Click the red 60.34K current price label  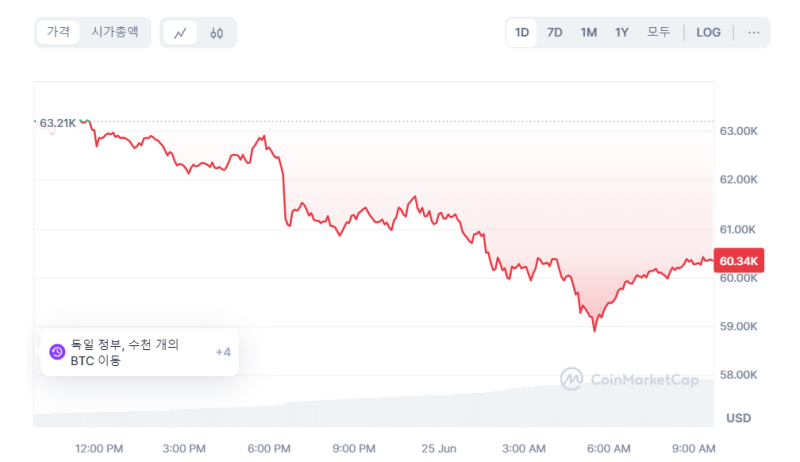pos(738,261)
